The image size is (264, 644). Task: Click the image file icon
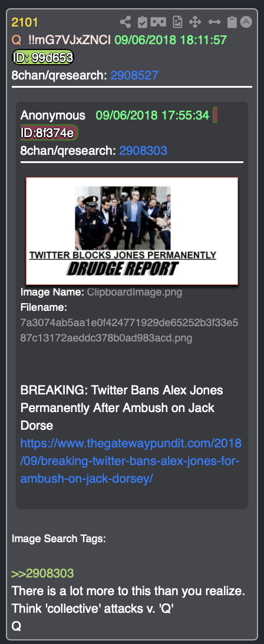[x=177, y=22]
